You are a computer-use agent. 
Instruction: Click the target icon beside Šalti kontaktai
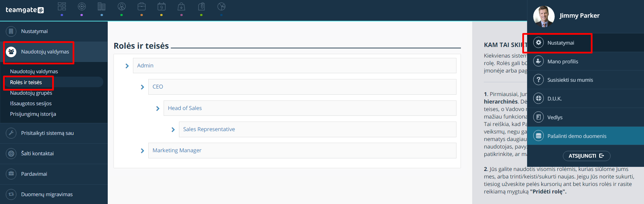click(11, 154)
